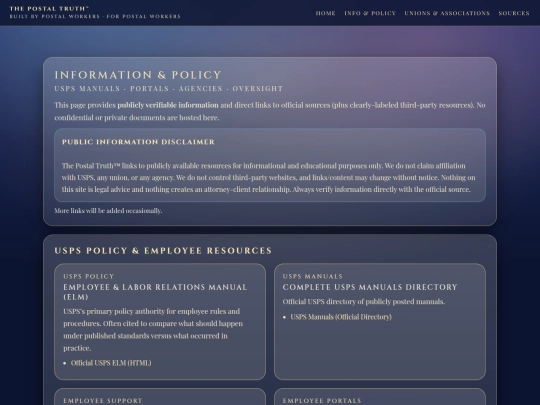Click USPS Manuals · Portals · Agencies · Oversight subtitle
The height and width of the screenshot is (405, 540).
coord(169,89)
